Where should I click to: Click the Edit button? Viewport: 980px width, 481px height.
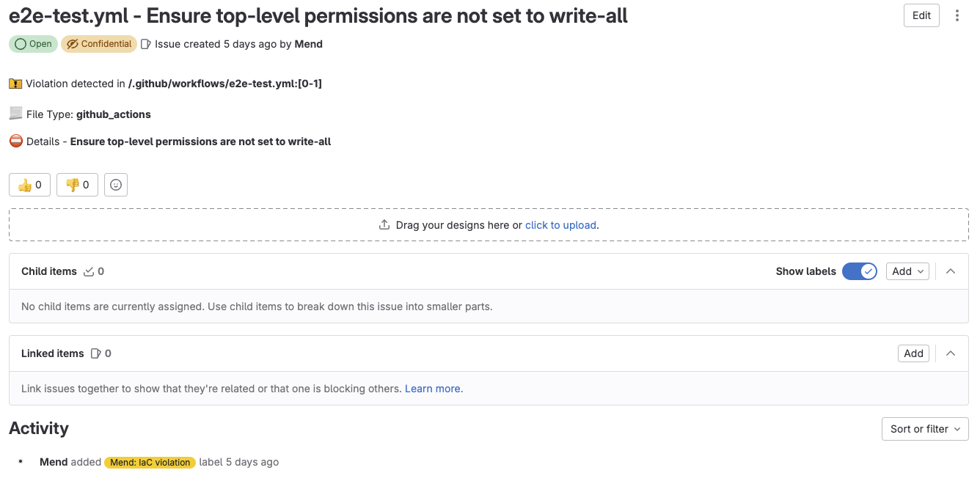(x=921, y=15)
